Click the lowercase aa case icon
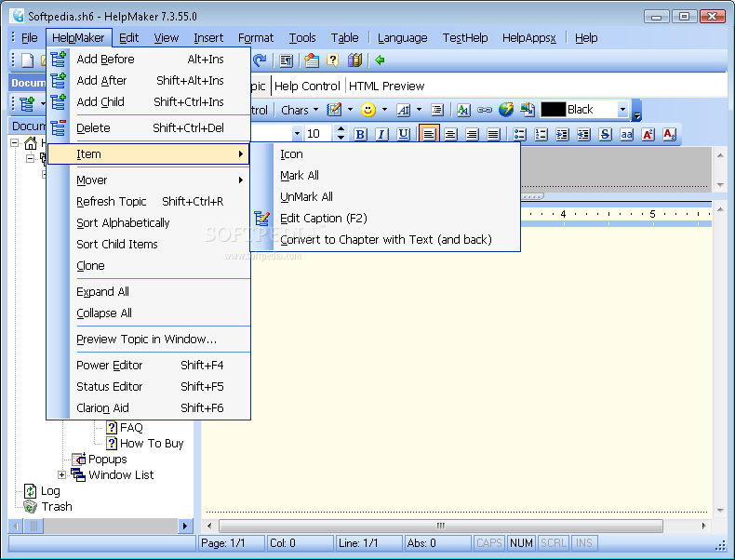 (626, 135)
